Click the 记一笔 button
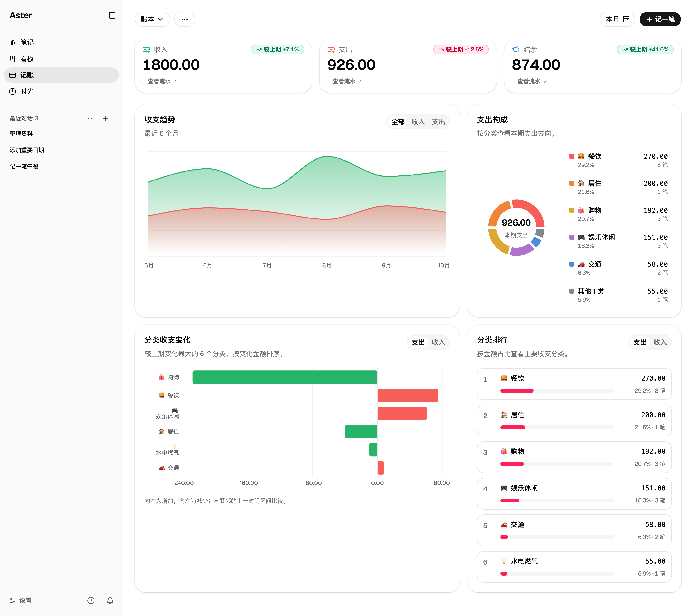The image size is (693, 616). click(x=660, y=19)
